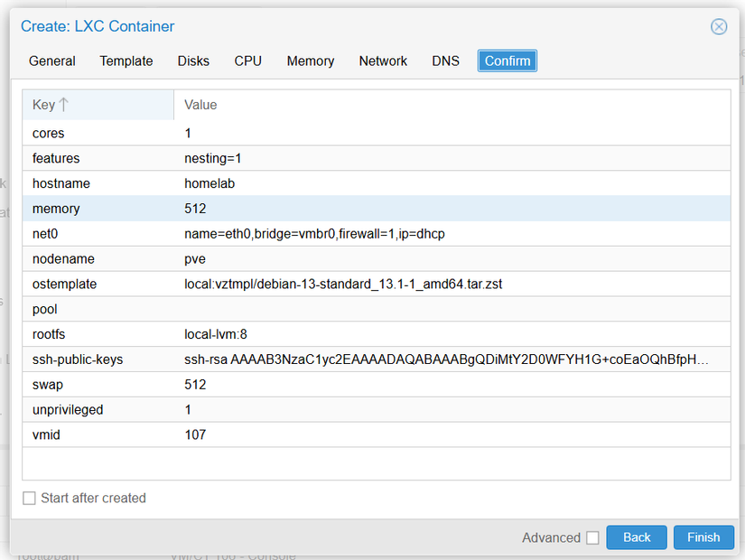
Task: Close the Create LXC Container dialog
Action: click(x=719, y=26)
